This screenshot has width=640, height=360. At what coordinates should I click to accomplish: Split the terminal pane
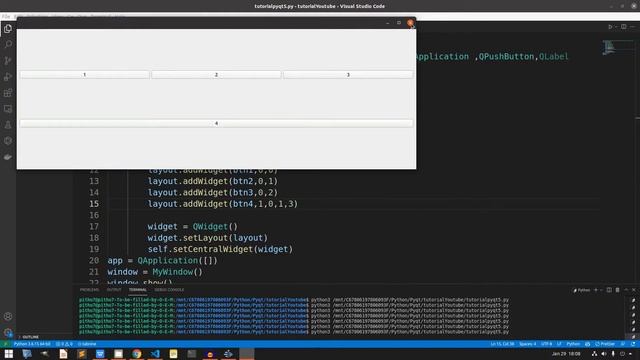pyautogui.click(x=609, y=290)
